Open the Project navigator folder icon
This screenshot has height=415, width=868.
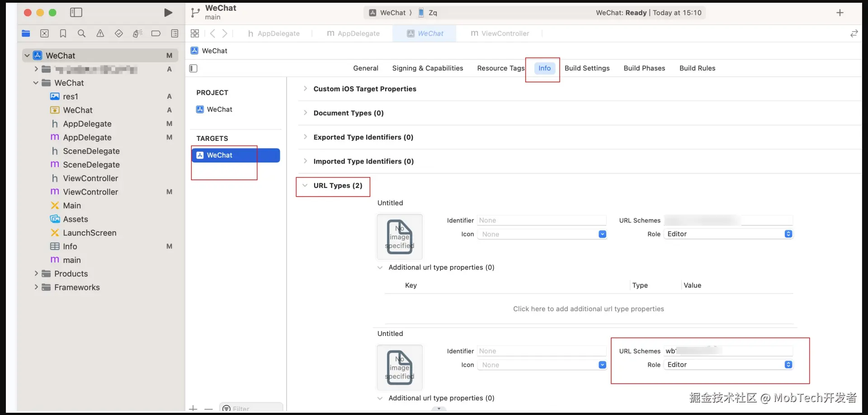(x=26, y=33)
